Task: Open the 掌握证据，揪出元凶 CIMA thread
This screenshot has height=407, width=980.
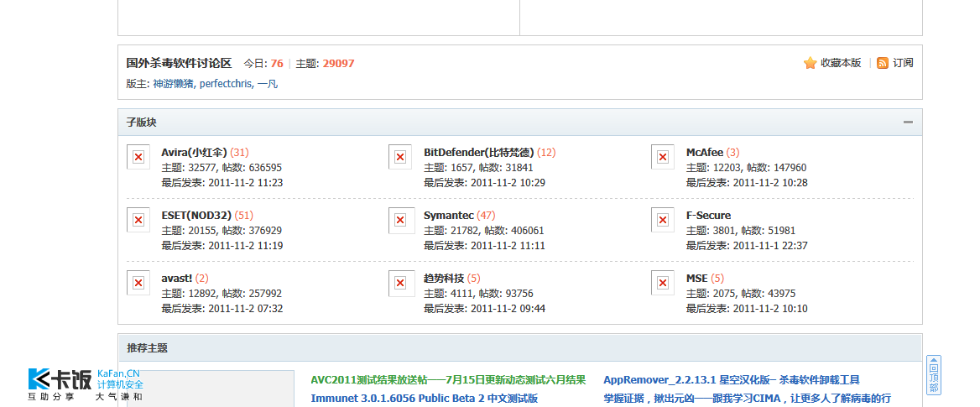Action: click(x=747, y=399)
